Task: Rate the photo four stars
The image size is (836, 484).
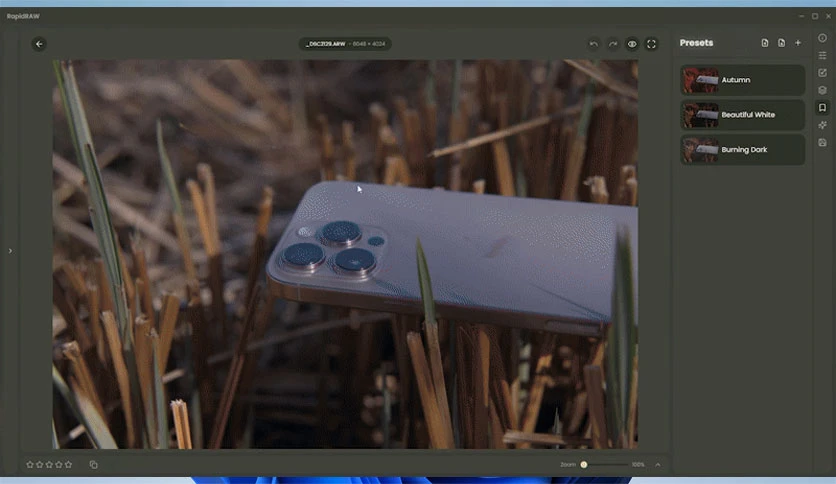Action: tap(59, 465)
